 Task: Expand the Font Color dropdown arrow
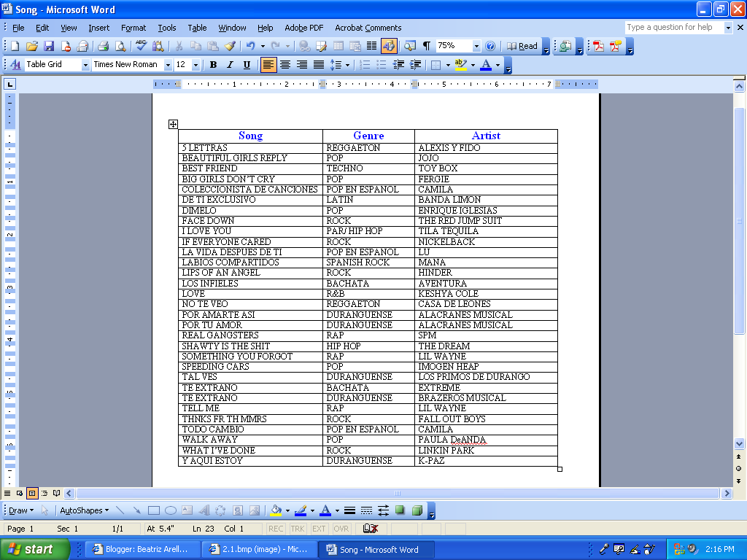pos(498,65)
